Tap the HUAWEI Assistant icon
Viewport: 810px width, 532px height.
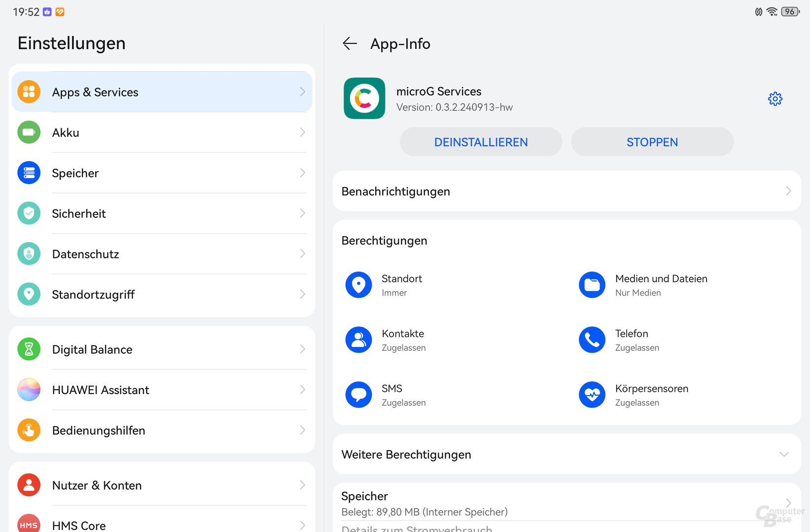29,390
